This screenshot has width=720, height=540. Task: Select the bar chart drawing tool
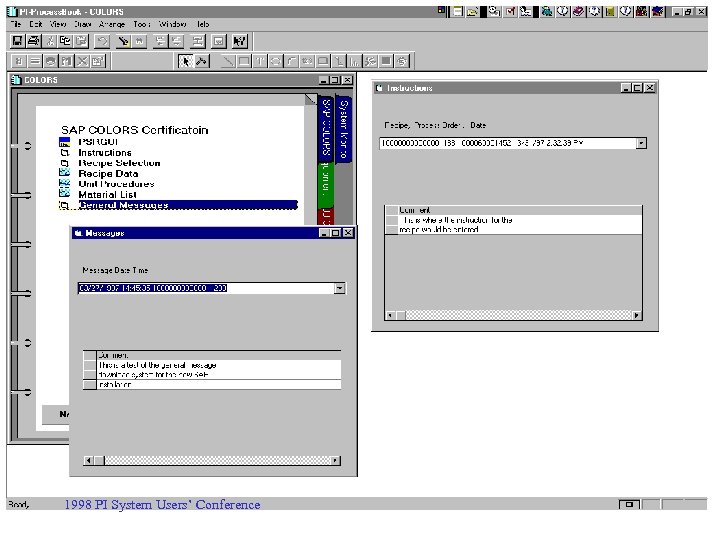coord(354,61)
